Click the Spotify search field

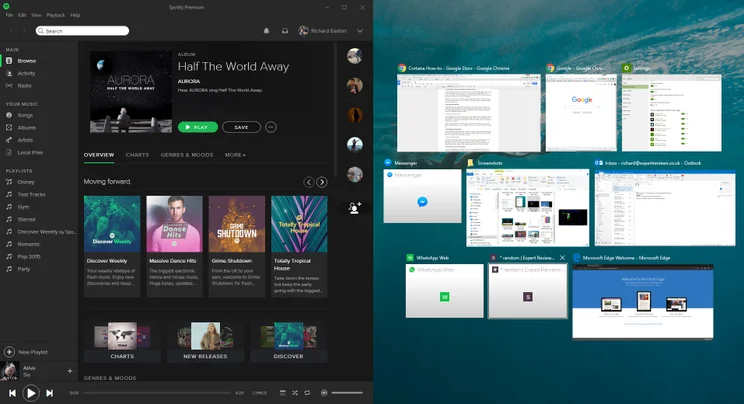click(82, 31)
